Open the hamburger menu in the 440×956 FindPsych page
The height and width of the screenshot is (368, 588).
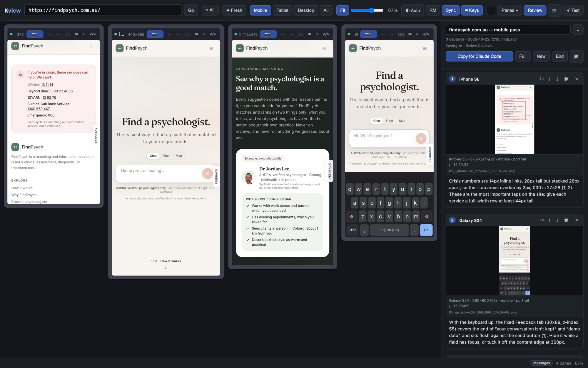211,48
